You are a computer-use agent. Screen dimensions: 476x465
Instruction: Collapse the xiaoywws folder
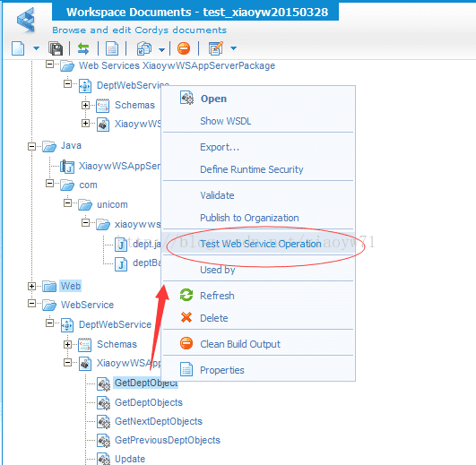click(85, 223)
